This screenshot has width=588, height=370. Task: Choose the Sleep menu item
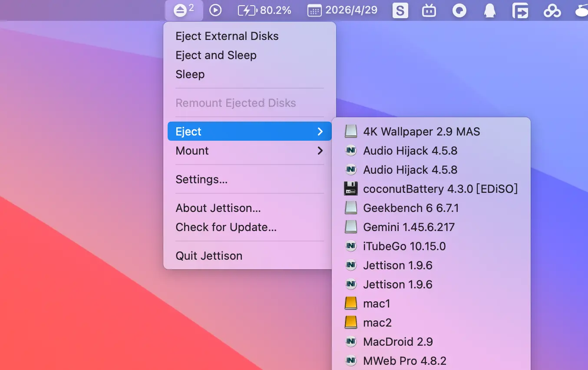(250, 74)
